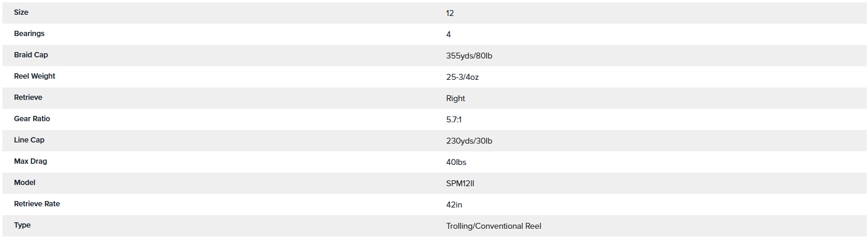Click the Line Cap label
The height and width of the screenshot is (240, 868).
[x=29, y=140]
